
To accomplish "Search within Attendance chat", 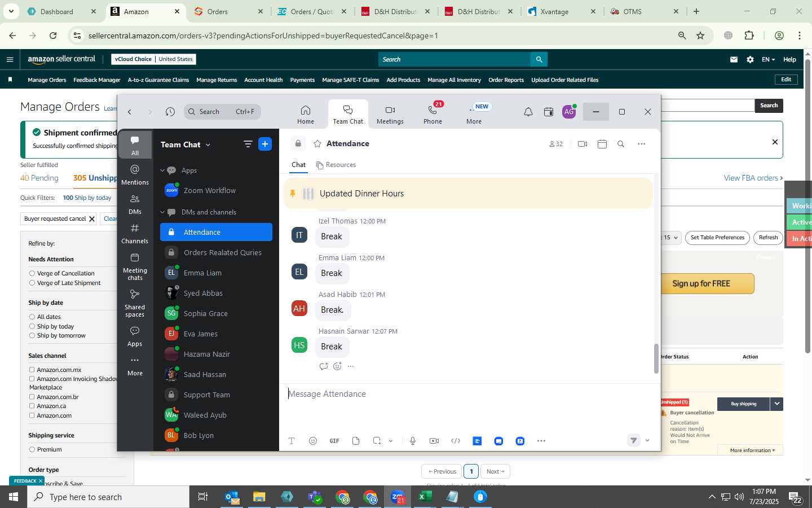I will pos(620,144).
